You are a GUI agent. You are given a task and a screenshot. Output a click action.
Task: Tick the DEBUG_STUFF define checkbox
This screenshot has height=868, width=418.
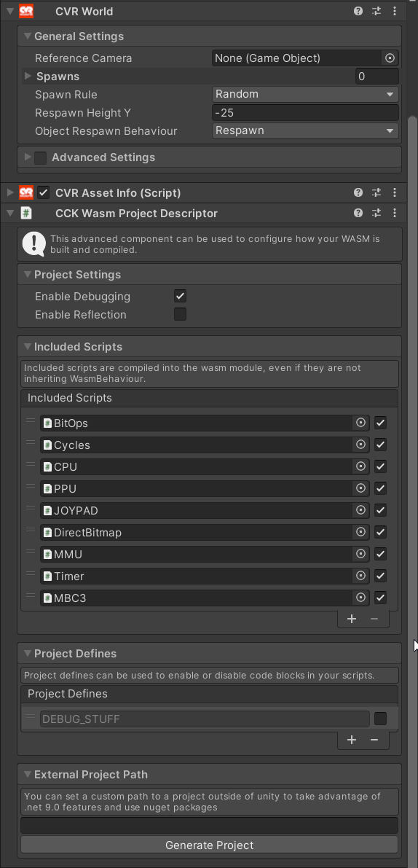point(380,719)
